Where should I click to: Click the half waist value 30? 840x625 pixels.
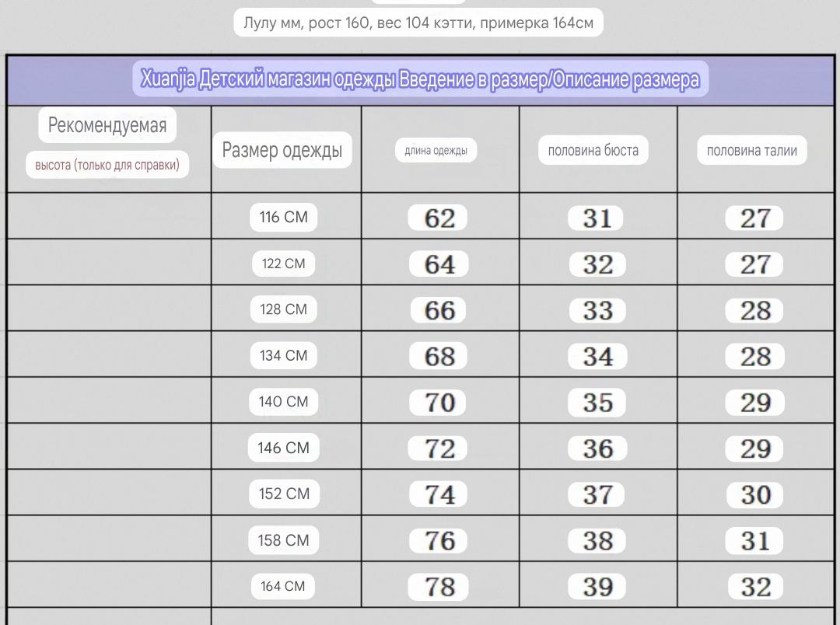pyautogui.click(x=754, y=494)
